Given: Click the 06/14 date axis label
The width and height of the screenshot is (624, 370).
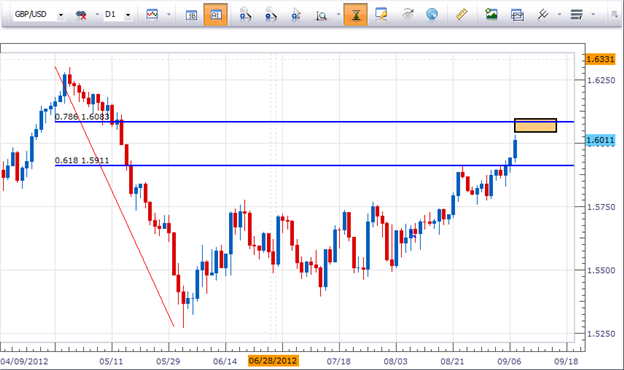Looking at the screenshot, I should pyautogui.click(x=225, y=361).
